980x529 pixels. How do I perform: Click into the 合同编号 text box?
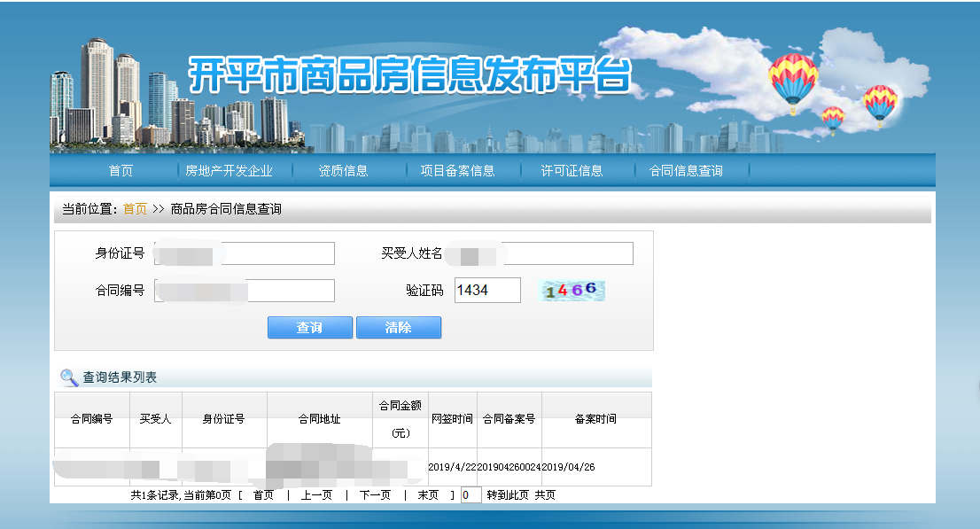[x=245, y=291]
